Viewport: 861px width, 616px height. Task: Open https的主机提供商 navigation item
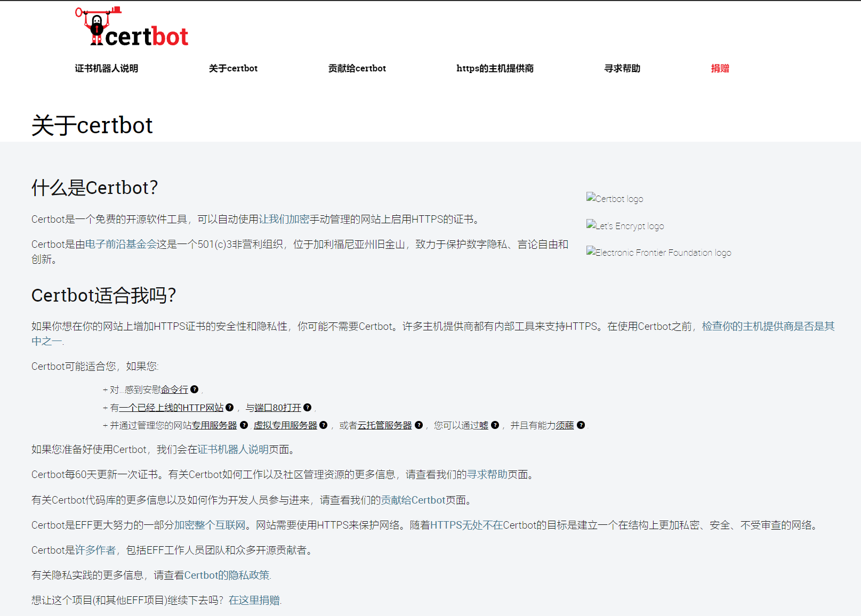point(495,68)
